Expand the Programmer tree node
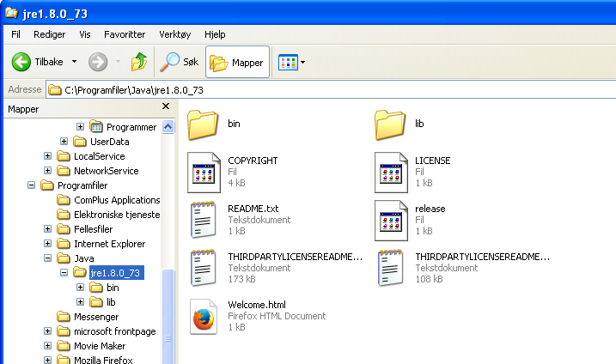Image resolution: width=616 pixels, height=364 pixels. pyautogui.click(x=80, y=126)
